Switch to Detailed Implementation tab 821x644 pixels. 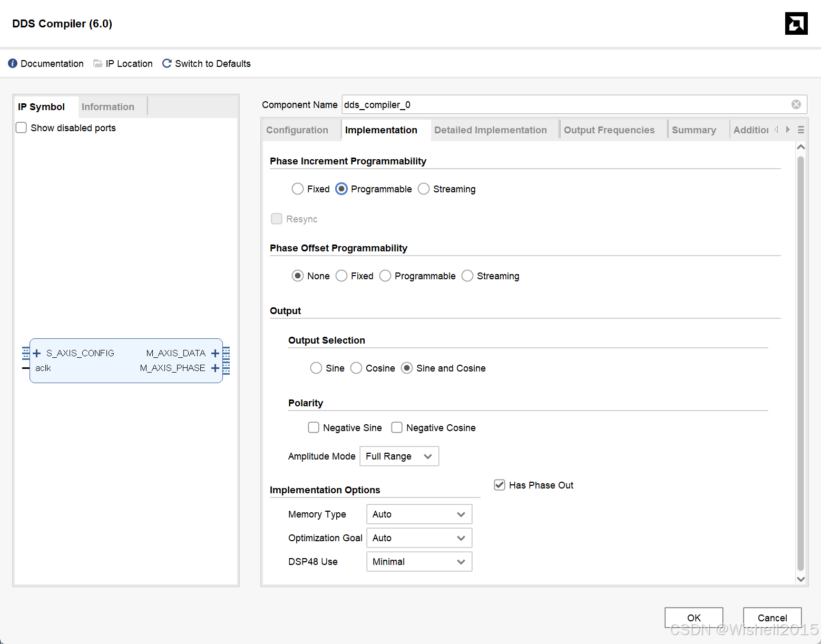coord(491,130)
